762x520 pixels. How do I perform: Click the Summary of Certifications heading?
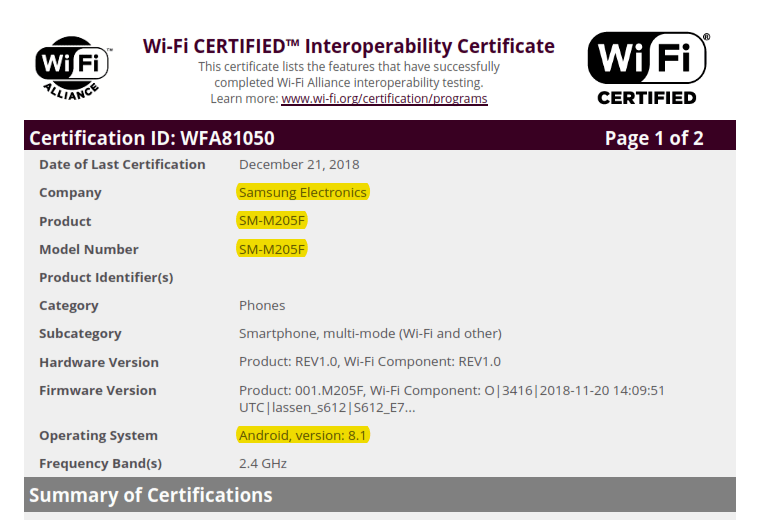click(150, 495)
